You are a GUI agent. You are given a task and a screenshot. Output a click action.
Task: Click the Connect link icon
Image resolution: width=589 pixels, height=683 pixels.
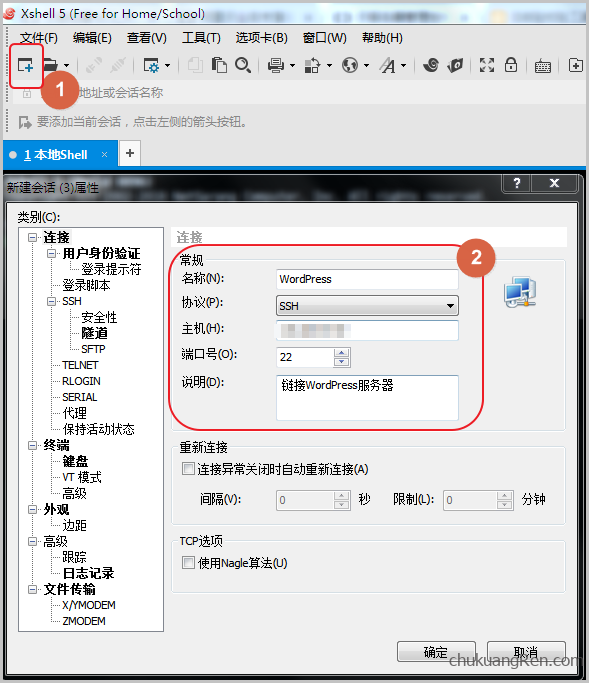click(x=94, y=65)
